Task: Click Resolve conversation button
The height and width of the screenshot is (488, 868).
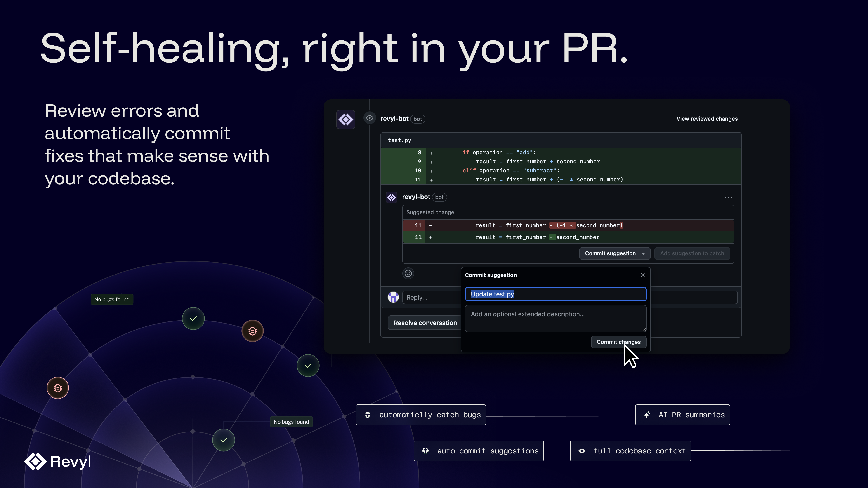Action: 425,323
